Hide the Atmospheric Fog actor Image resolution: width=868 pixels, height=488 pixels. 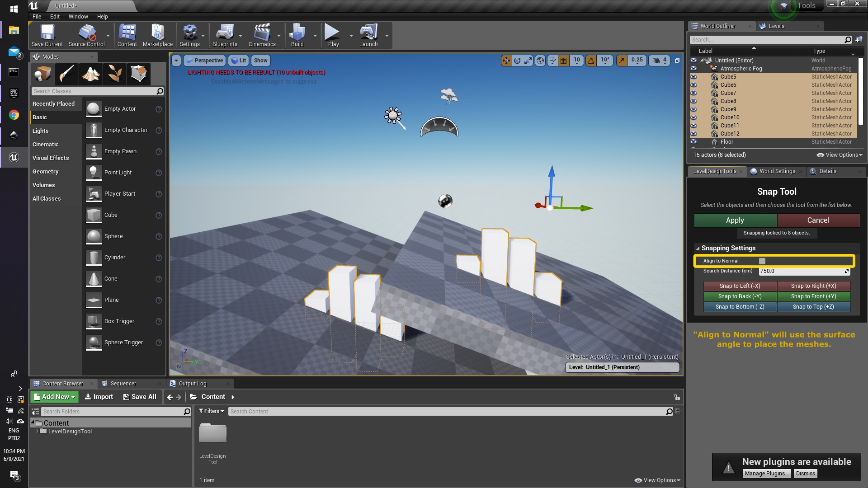pyautogui.click(x=694, y=69)
